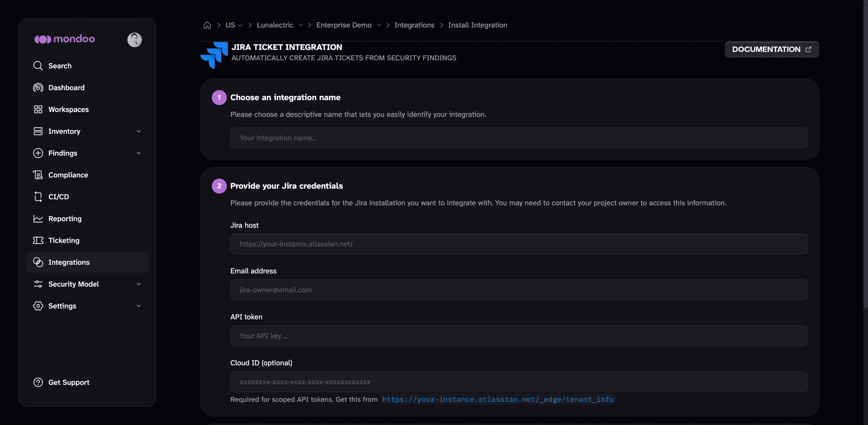The image size is (868, 425).
Task: Click the user avatar picture
Action: coord(134,39)
